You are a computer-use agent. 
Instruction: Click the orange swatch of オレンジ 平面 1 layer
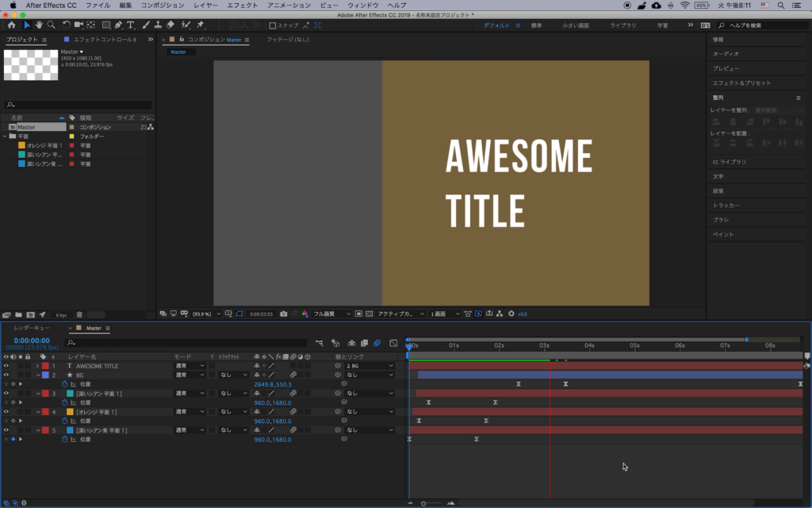(71, 412)
